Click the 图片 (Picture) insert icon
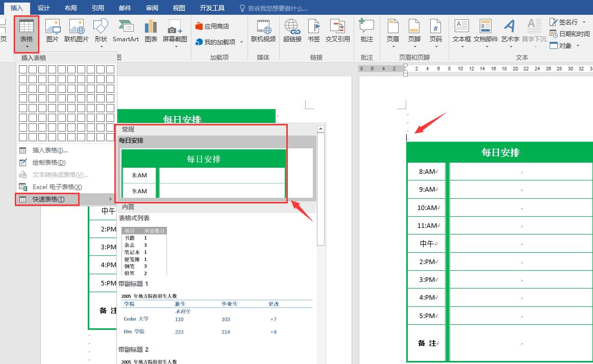 (x=53, y=31)
